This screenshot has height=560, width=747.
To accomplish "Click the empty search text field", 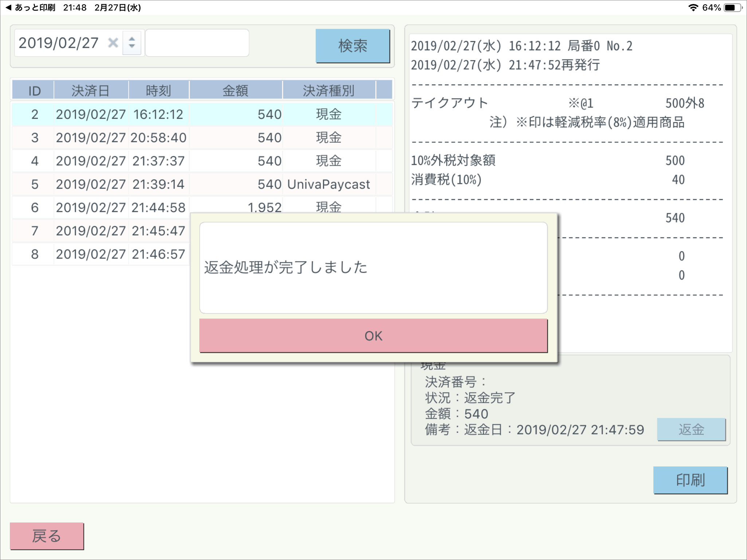I will 197,43.
